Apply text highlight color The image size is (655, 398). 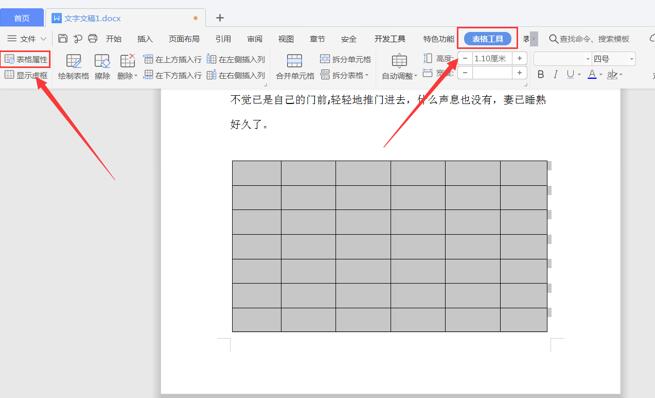tap(612, 74)
